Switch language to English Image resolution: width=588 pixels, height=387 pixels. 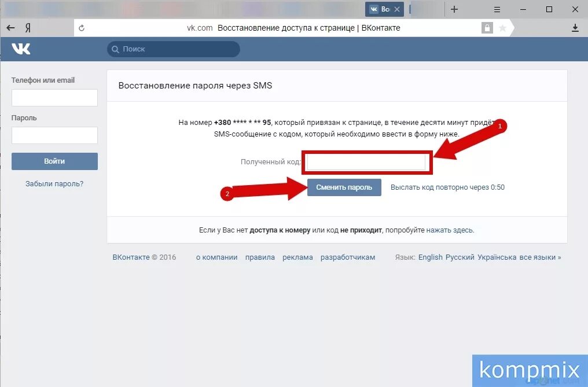pos(431,257)
